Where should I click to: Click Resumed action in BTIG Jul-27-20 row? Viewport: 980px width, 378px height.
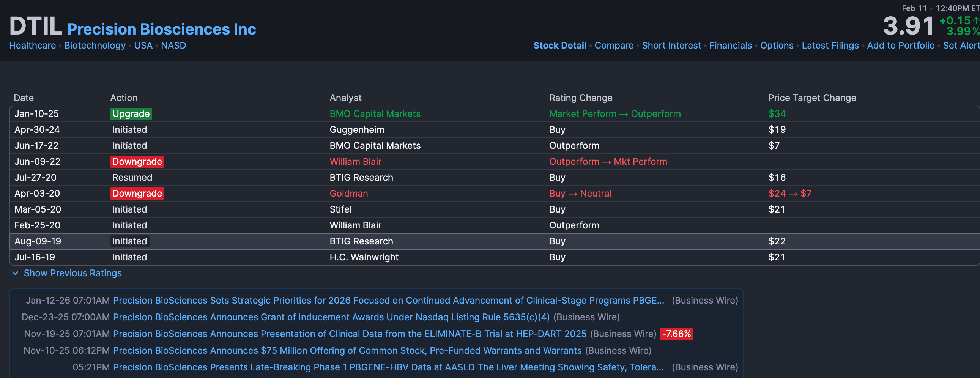[x=132, y=178]
